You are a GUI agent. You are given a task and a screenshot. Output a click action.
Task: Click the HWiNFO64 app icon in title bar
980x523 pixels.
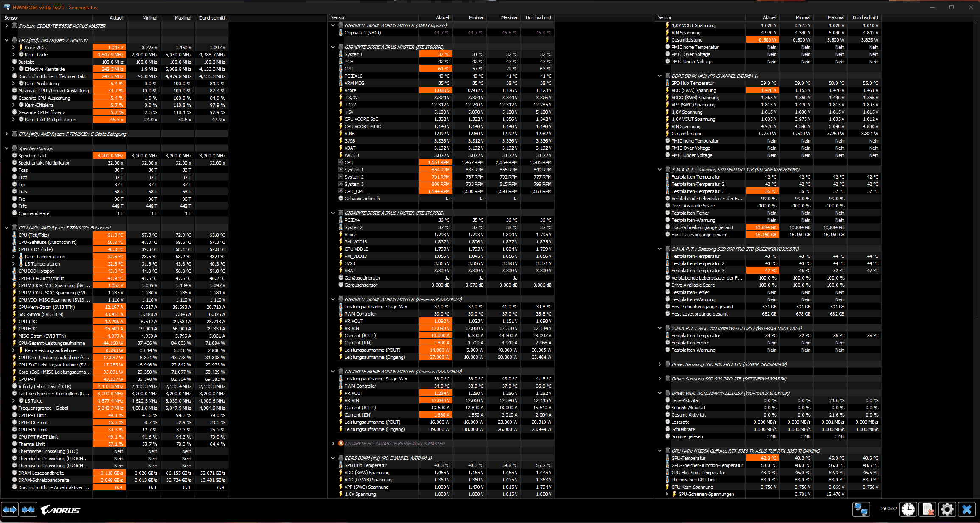(x=7, y=7)
